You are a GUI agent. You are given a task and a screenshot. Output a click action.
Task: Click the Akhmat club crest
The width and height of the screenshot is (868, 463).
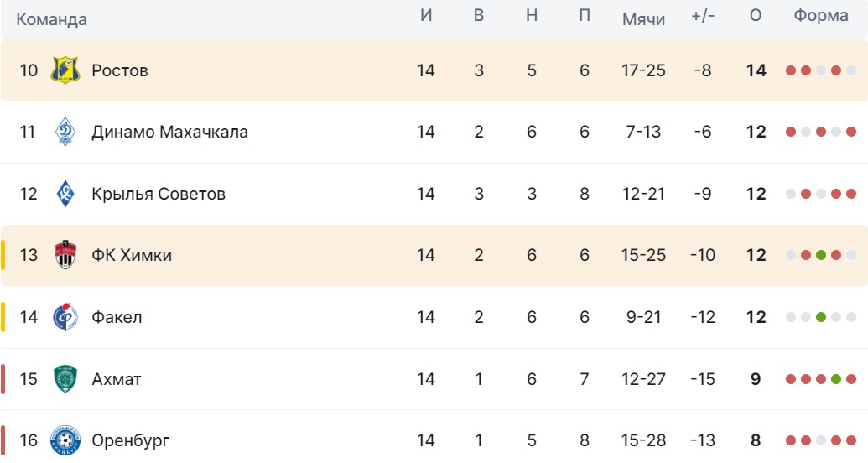[x=65, y=379]
